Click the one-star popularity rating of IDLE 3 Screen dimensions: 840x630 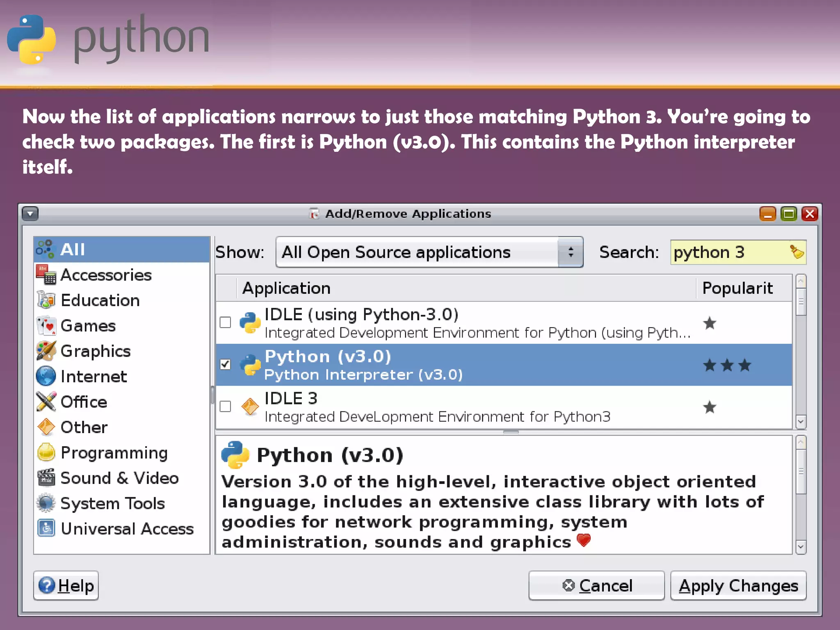[710, 407]
